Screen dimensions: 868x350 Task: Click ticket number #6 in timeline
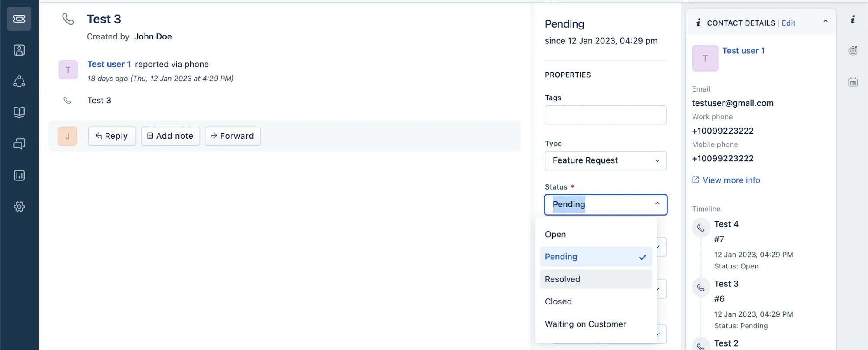(719, 299)
